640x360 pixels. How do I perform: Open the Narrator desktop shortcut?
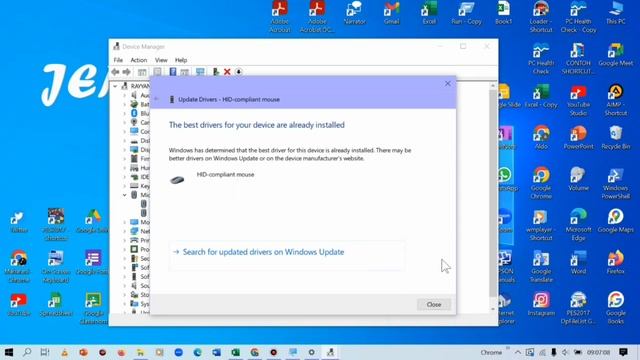point(354,13)
